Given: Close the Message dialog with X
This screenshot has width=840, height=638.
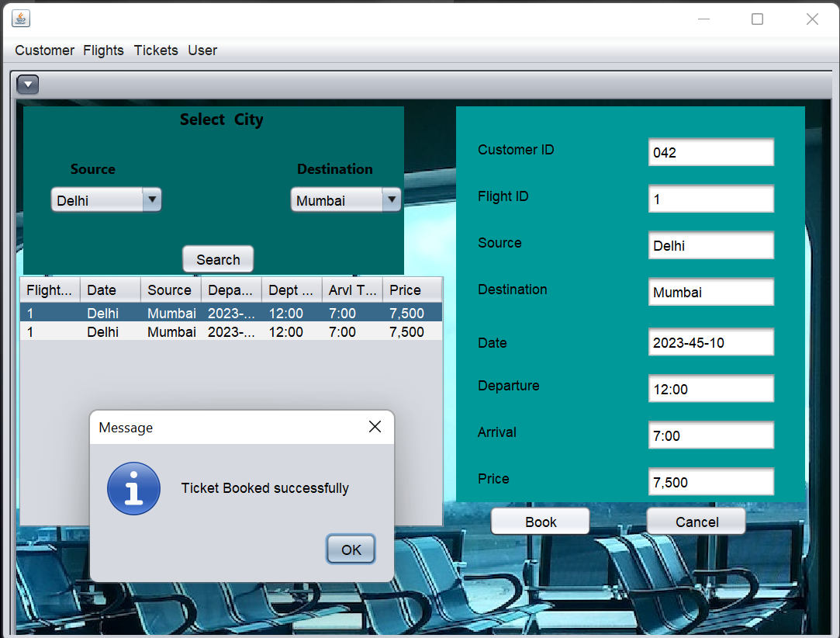Looking at the screenshot, I should [x=375, y=427].
